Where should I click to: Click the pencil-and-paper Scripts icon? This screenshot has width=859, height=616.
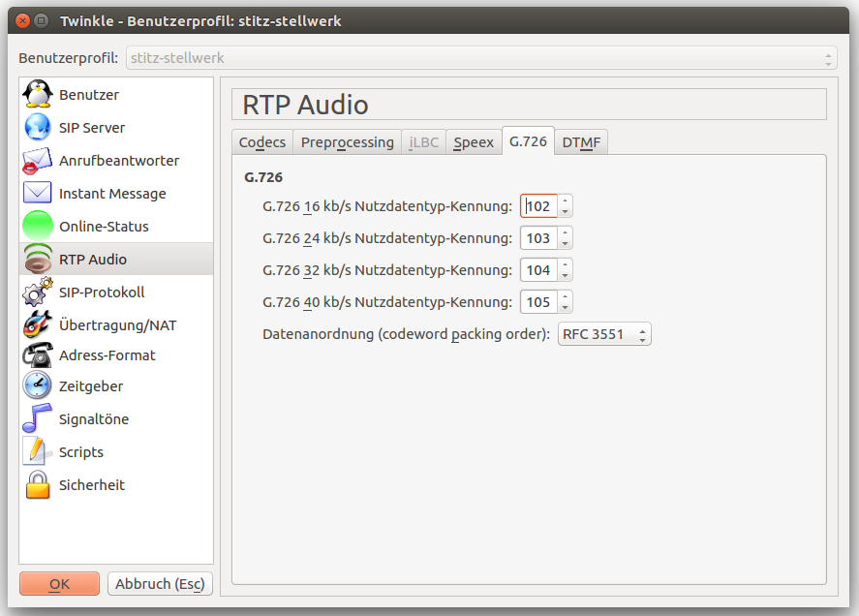(37, 451)
